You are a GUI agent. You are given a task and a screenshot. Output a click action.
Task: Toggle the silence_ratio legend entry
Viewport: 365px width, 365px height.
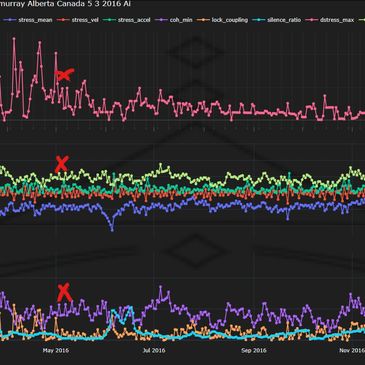[x=278, y=20]
